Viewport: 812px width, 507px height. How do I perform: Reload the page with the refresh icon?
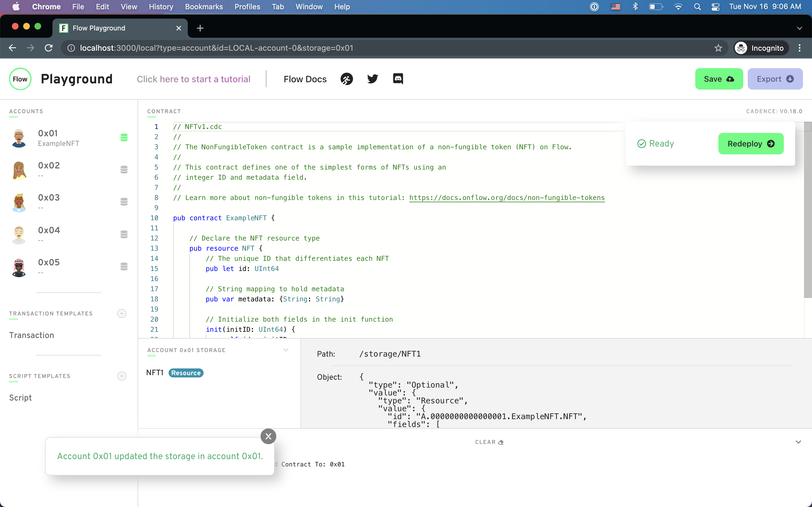(48, 48)
